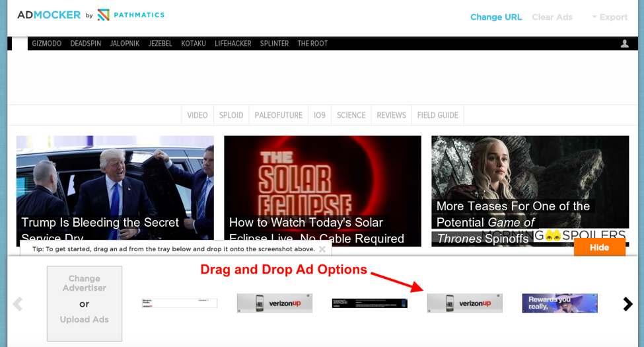Open Kotaku in the network bar
The height and width of the screenshot is (347, 644).
[x=194, y=44]
